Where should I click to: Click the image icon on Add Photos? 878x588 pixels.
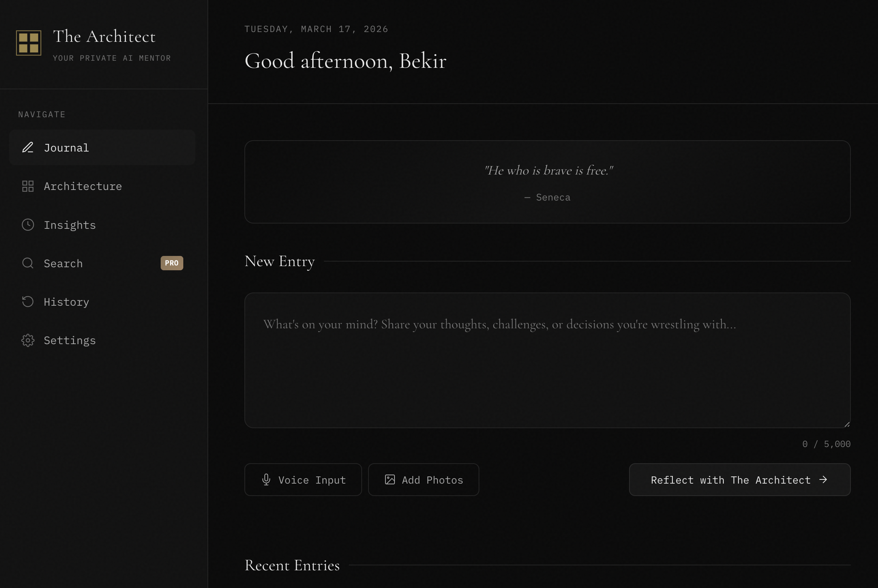click(390, 479)
